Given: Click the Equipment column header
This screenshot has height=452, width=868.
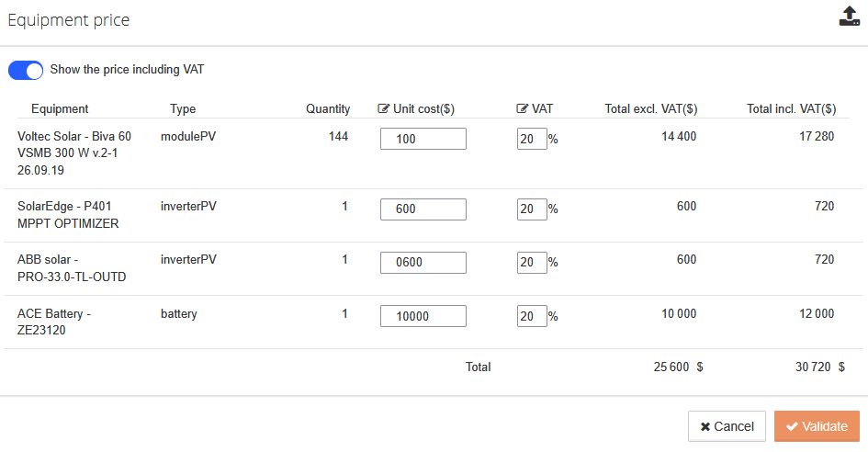Looking at the screenshot, I should 60,108.
